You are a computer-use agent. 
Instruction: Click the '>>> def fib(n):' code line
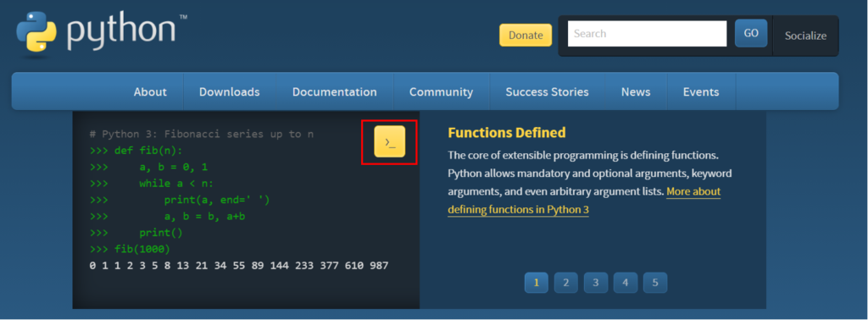tap(136, 151)
